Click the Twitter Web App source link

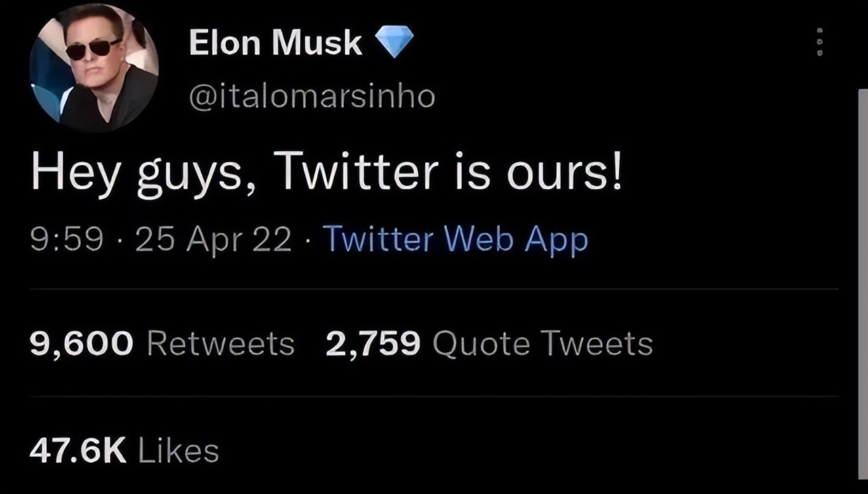[x=455, y=239]
